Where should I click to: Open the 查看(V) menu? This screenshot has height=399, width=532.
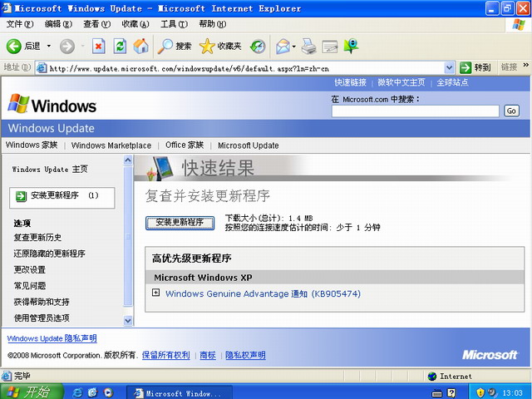tap(96, 24)
